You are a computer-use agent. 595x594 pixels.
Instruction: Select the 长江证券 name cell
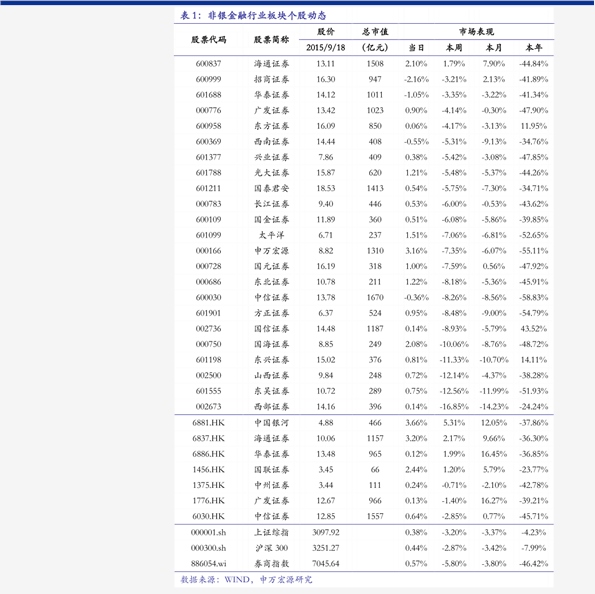pos(271,204)
